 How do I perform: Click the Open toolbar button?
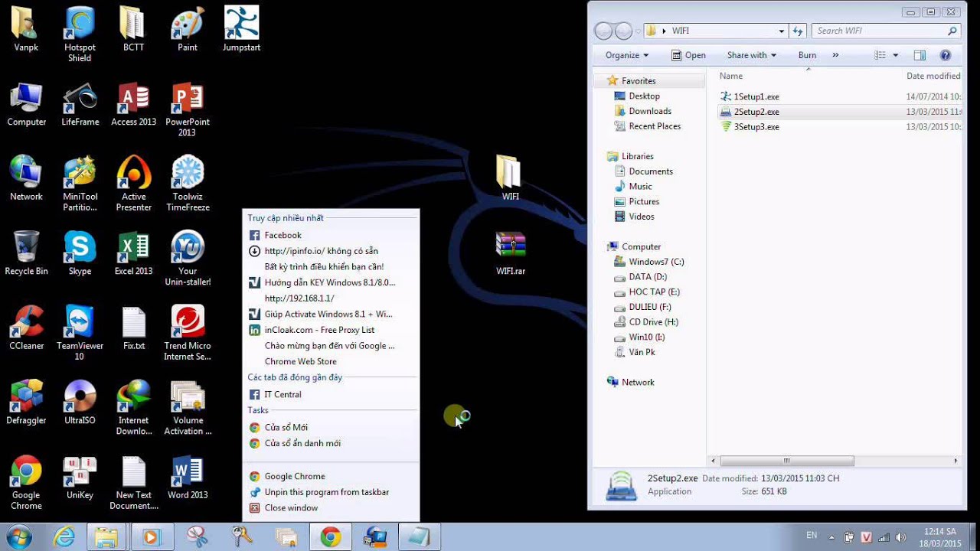click(688, 55)
